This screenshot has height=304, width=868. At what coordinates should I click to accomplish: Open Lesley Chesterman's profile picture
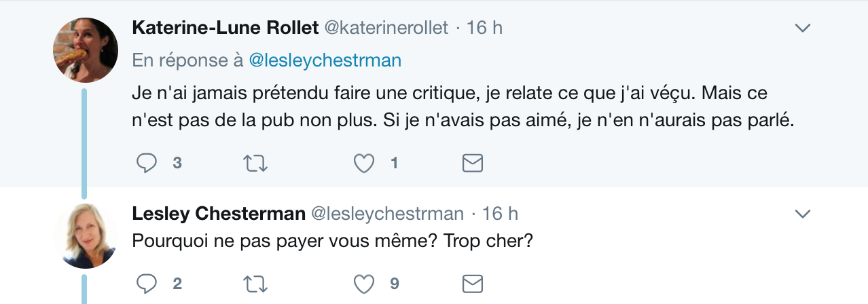click(x=86, y=235)
